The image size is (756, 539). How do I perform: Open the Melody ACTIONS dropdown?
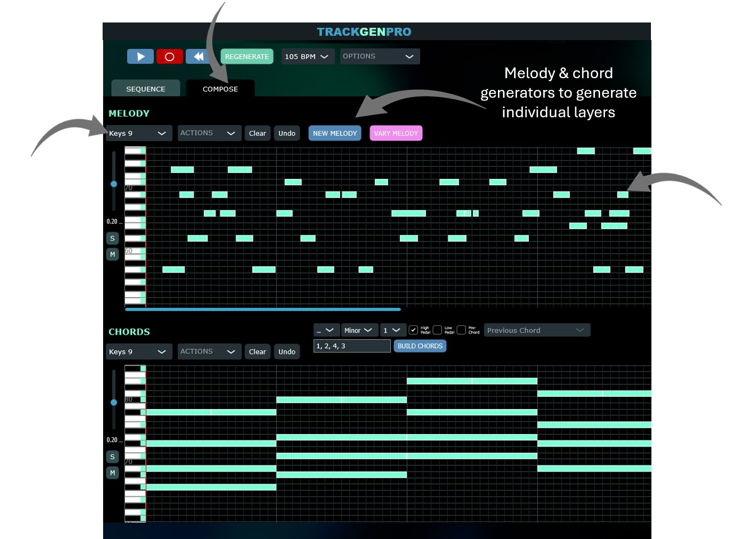coord(209,133)
